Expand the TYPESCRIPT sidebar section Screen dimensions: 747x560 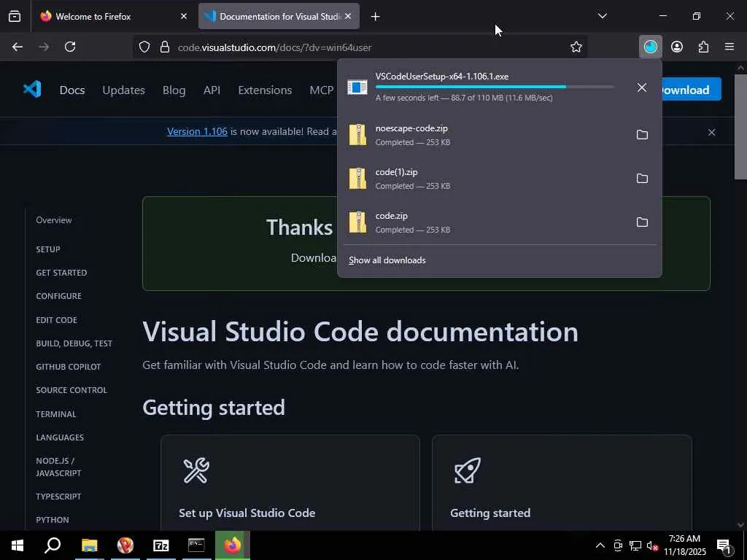58,496
